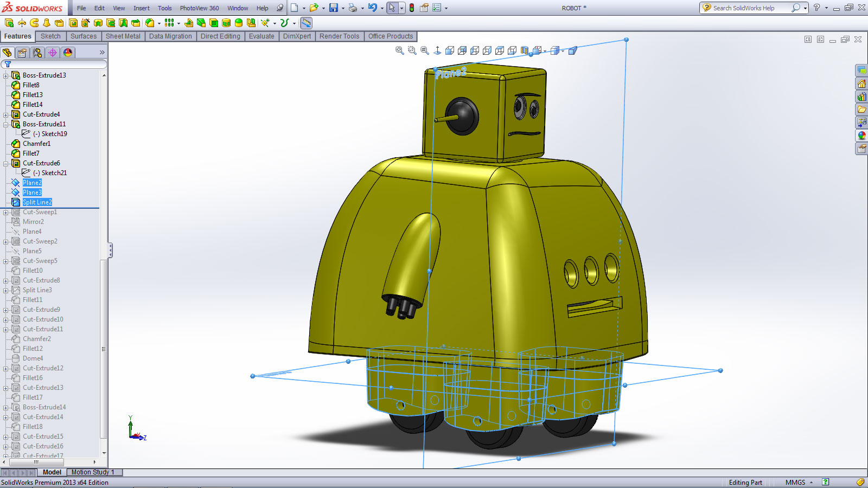This screenshot has height=488, width=868.
Task: Open the Curves tool icon
Action: point(284,23)
